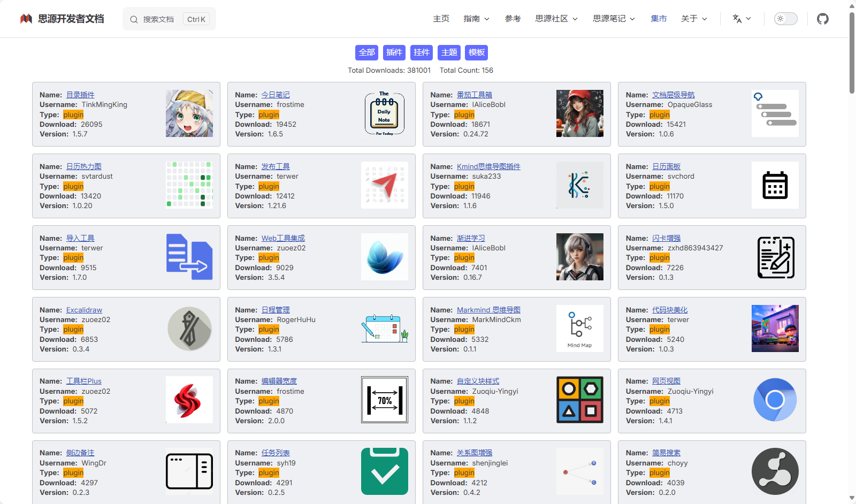This screenshot has width=856, height=504.
Task: Expand the 指南 navigation dropdown
Action: coord(477,19)
